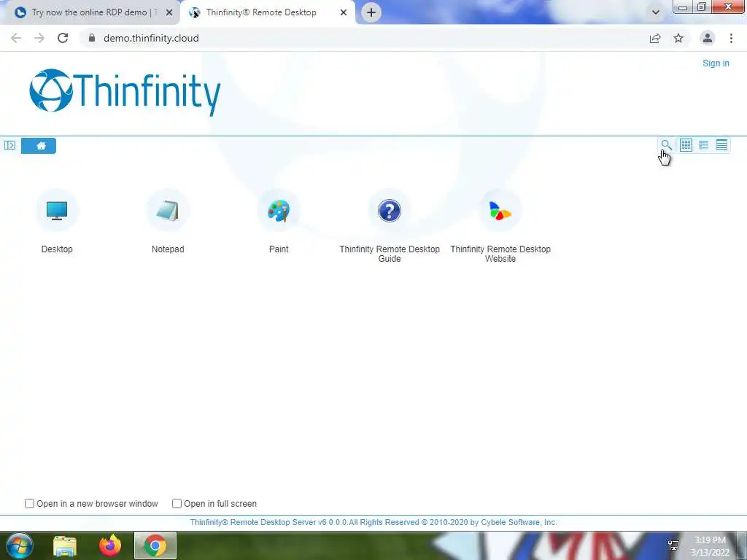Switch to large icons grid view
This screenshot has width=747, height=560.
coord(686,145)
